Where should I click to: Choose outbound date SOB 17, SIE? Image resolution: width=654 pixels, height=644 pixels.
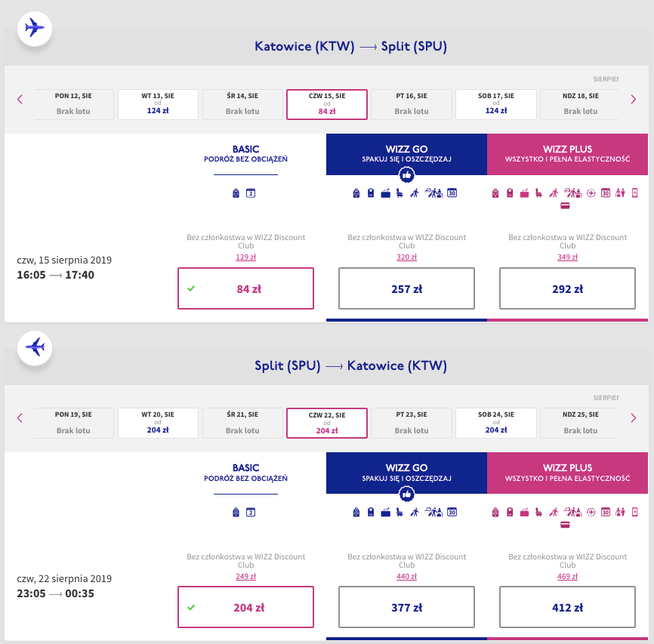[496, 104]
